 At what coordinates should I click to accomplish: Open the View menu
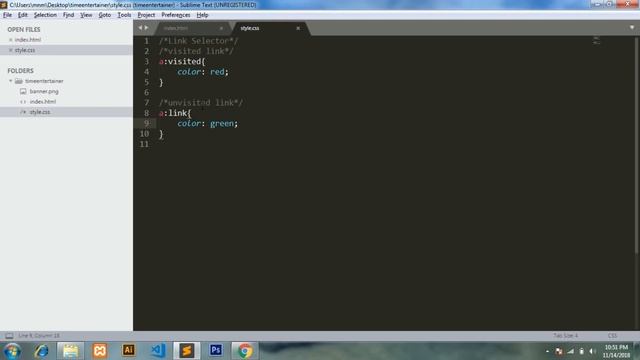tap(86, 15)
